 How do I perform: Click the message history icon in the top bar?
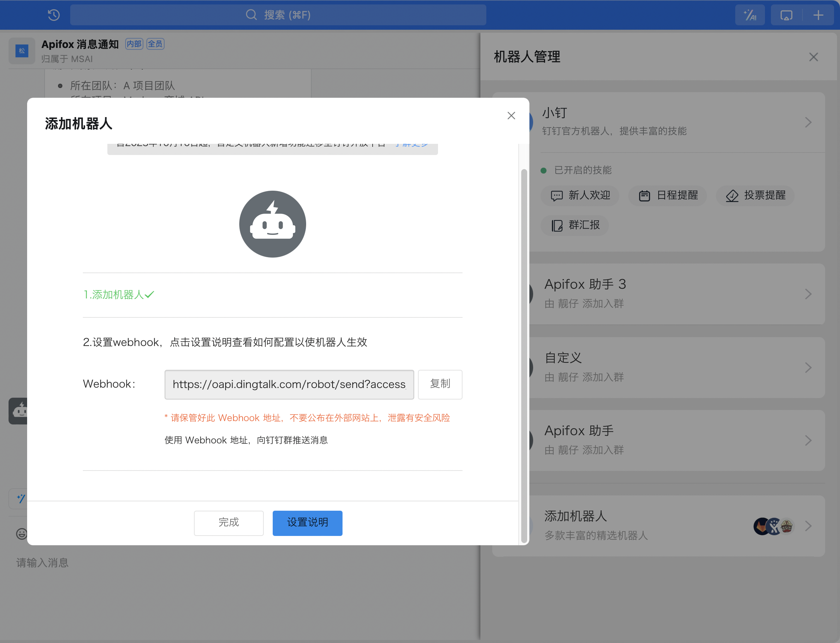click(x=54, y=14)
